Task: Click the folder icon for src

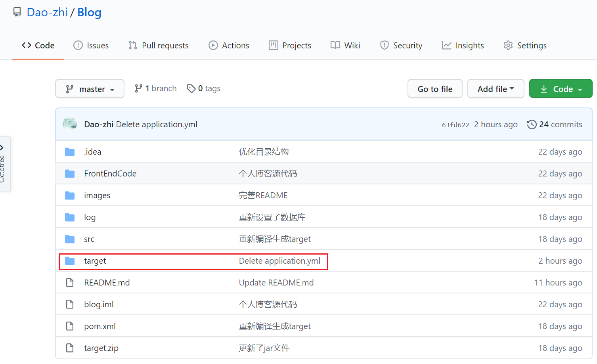Action: [70, 239]
